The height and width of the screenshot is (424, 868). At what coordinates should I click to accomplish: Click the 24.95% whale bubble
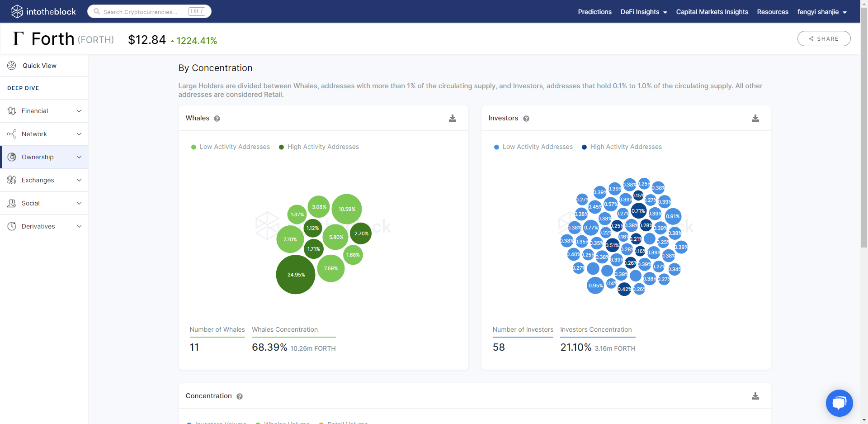296,275
